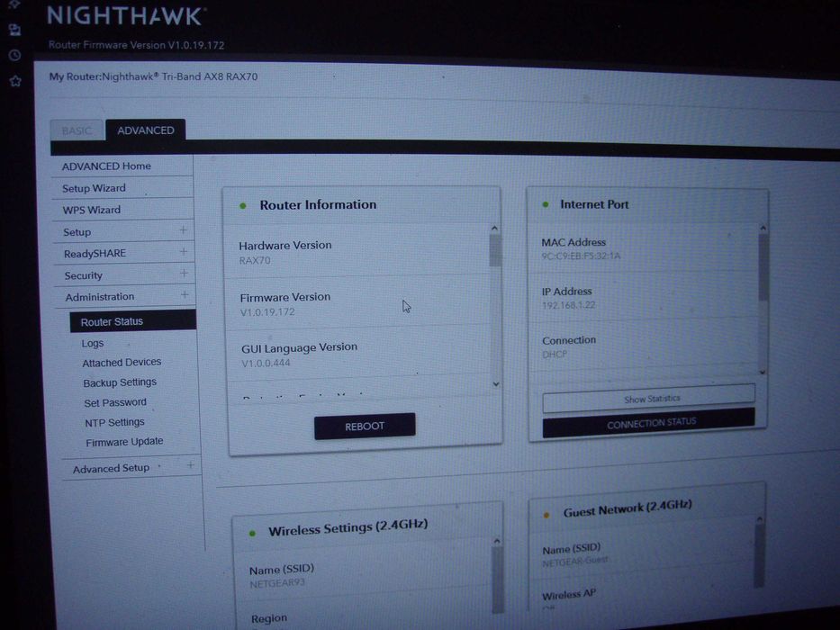Image resolution: width=840 pixels, height=630 pixels.
Task: Click the favorites star icon in sidebar
Action: click(x=15, y=81)
